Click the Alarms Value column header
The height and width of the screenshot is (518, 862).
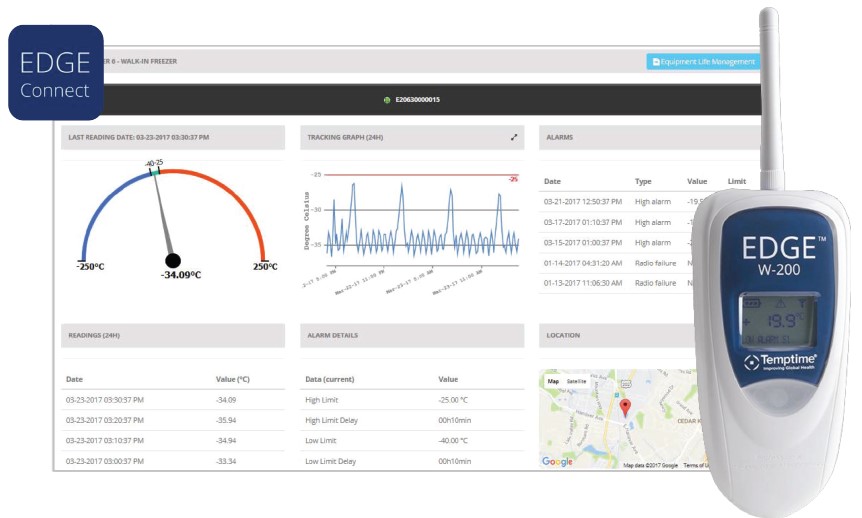pyautogui.click(x=697, y=181)
